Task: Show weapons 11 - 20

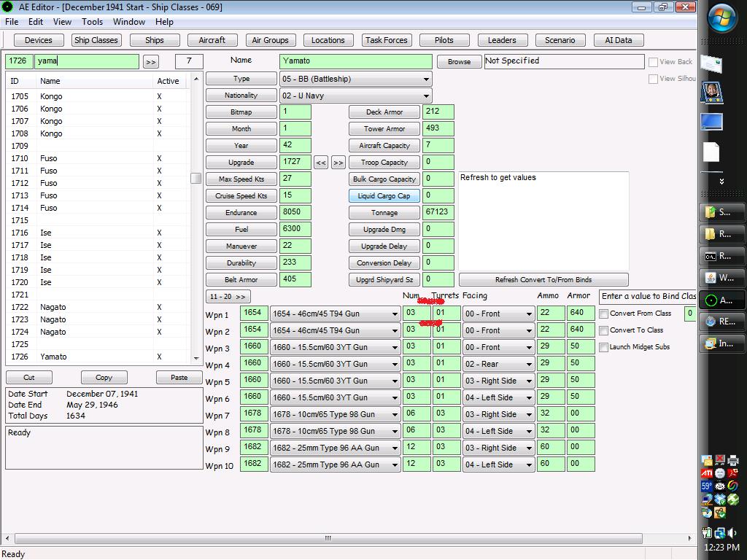Action: point(228,297)
